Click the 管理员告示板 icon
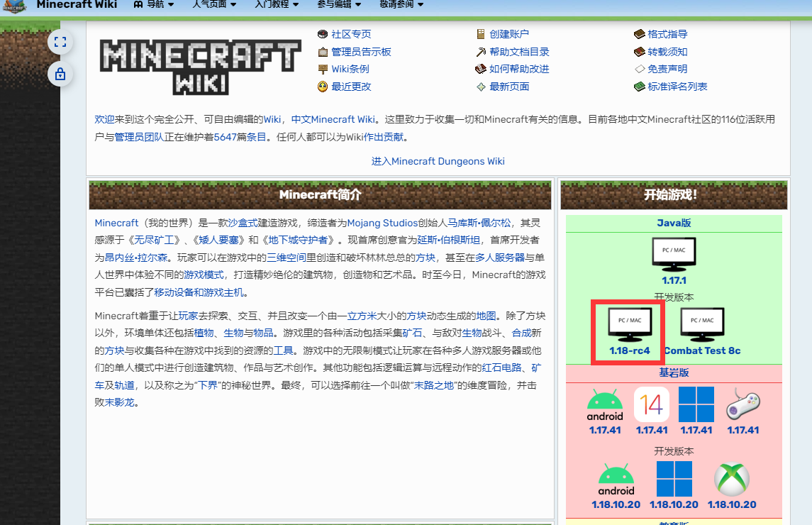Viewport: 812px width, 525px height. click(x=323, y=52)
